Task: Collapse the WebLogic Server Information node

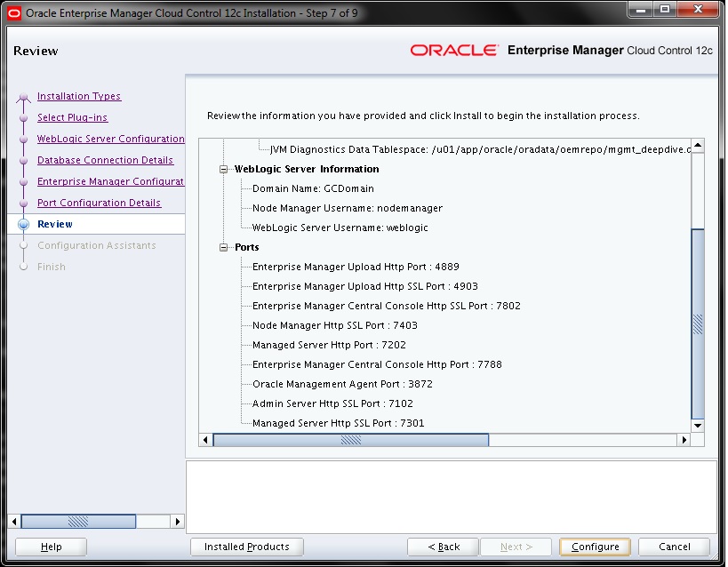Action: pyautogui.click(x=223, y=169)
